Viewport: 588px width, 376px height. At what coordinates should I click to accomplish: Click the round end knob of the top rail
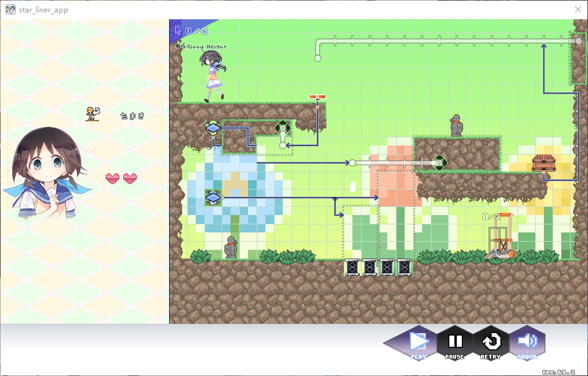pos(318,58)
